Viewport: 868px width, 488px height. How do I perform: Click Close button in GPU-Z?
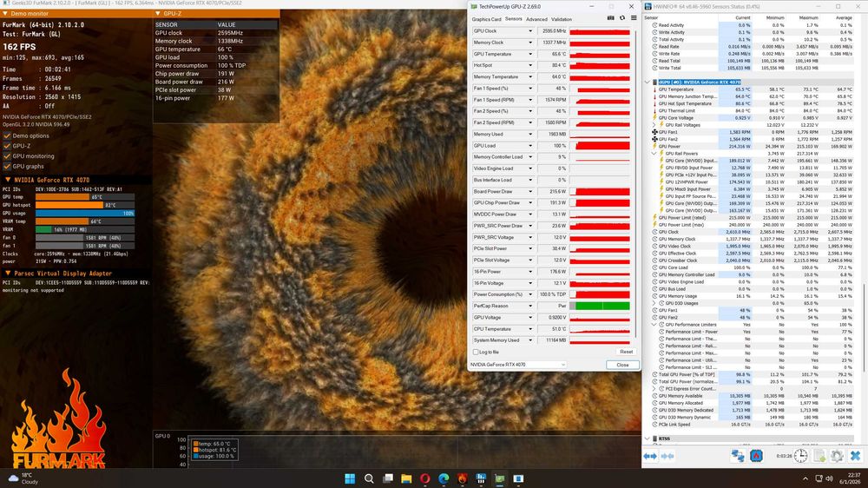(x=622, y=365)
